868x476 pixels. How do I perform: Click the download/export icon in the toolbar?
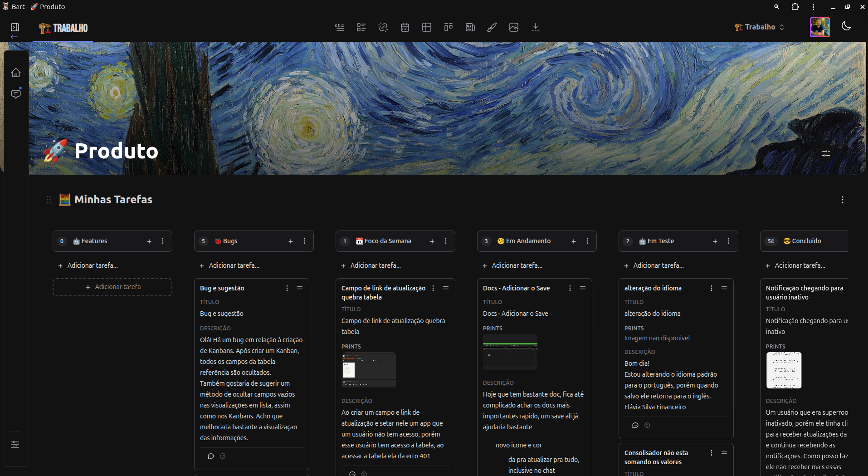click(x=536, y=27)
